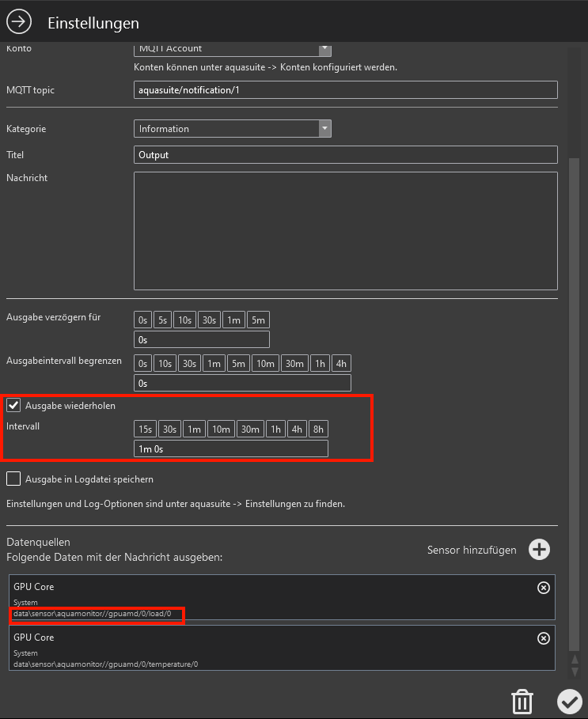The width and height of the screenshot is (588, 719).
Task: Click inside the Nachricht text area
Action: pos(345,231)
